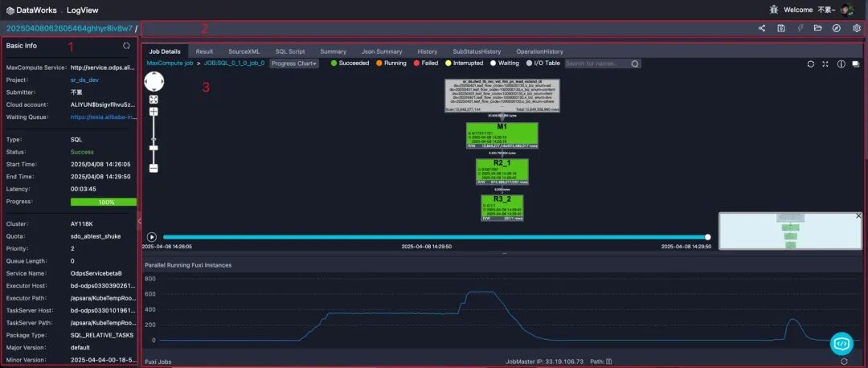This screenshot has width=868, height=368.
Task: Open the Waiting Queue tesla link
Action: coord(103,117)
